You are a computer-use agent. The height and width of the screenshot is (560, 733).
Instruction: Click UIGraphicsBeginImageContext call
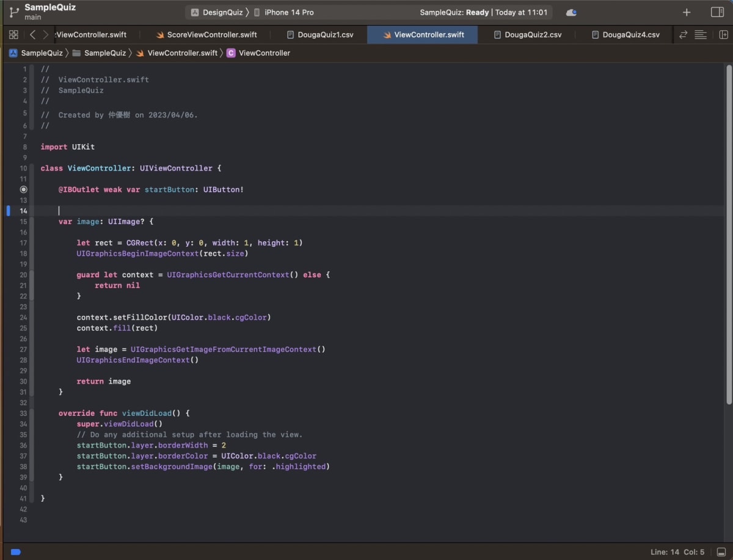tap(137, 253)
